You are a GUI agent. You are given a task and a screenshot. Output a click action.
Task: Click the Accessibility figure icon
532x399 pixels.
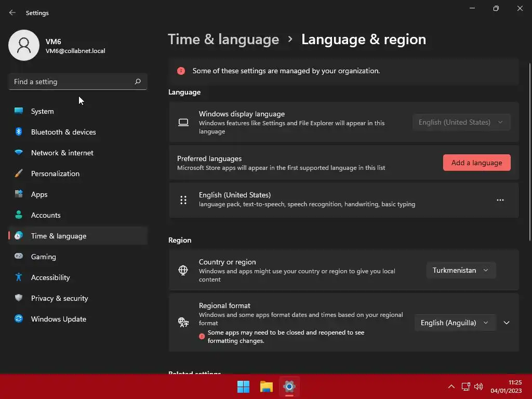tap(19, 277)
